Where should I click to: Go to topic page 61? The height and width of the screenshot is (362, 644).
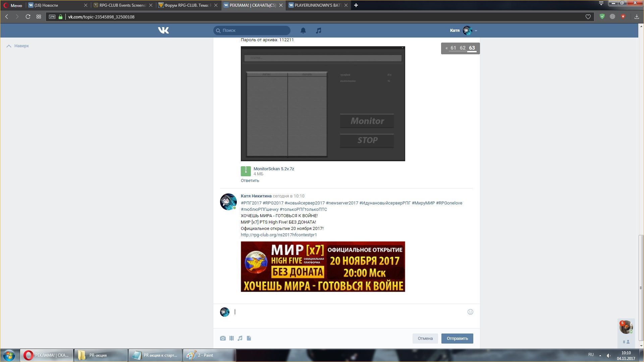(x=453, y=48)
